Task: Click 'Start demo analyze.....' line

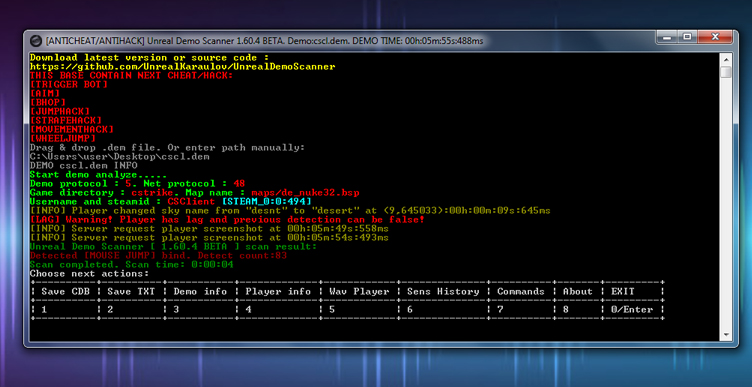Action: [98, 175]
